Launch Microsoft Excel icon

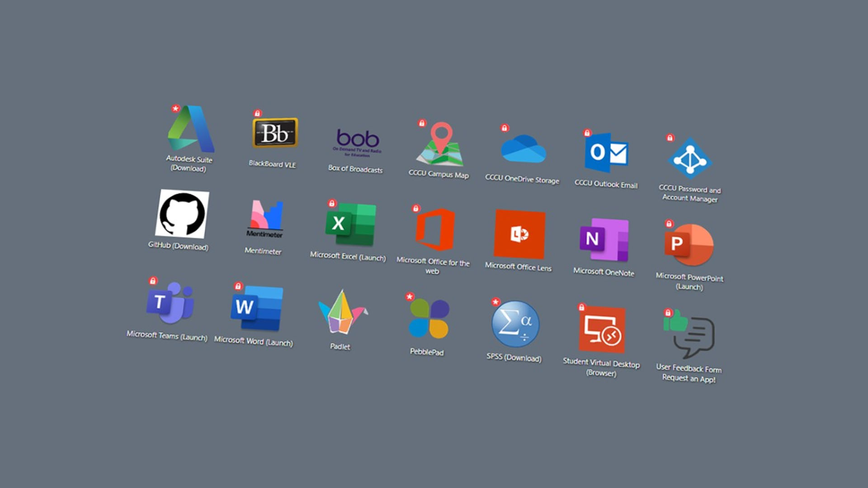coord(350,225)
